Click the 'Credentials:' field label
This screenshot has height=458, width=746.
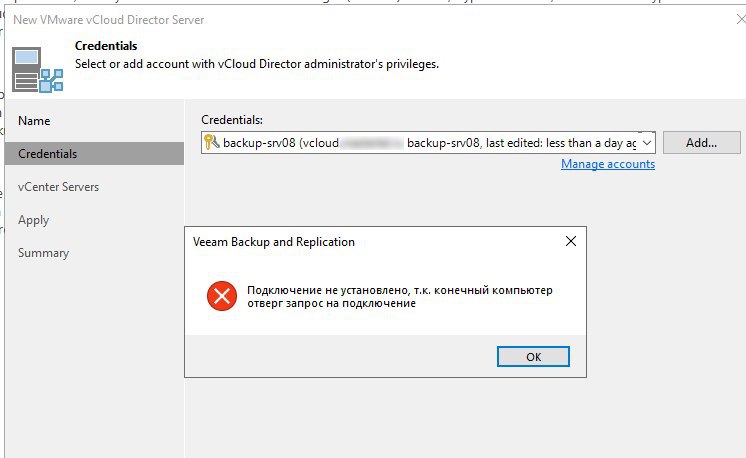coord(232,120)
